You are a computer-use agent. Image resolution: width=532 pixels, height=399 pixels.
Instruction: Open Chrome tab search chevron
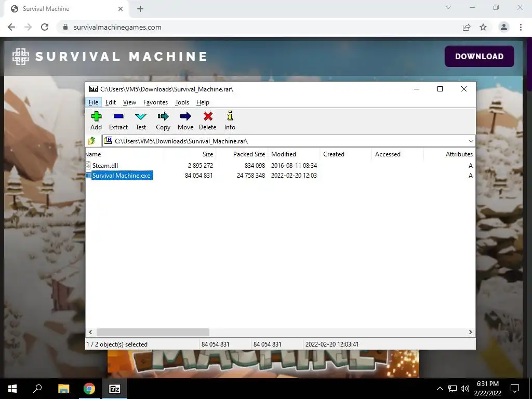coord(448,7)
